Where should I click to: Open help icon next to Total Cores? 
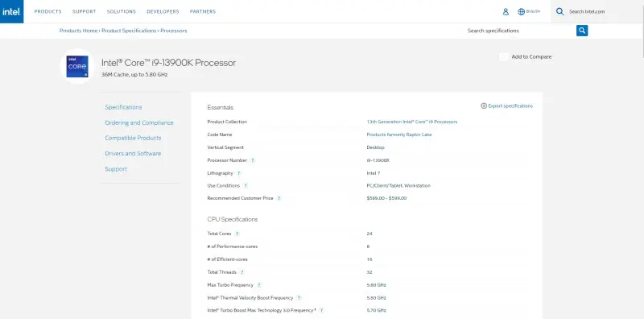(237, 234)
